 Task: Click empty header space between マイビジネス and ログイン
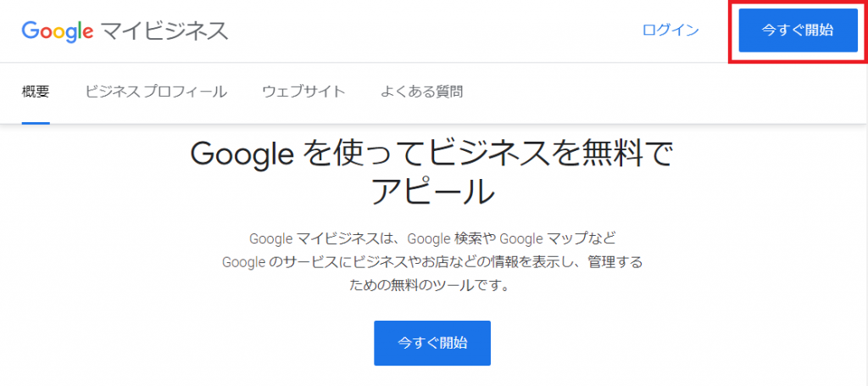pos(435,31)
